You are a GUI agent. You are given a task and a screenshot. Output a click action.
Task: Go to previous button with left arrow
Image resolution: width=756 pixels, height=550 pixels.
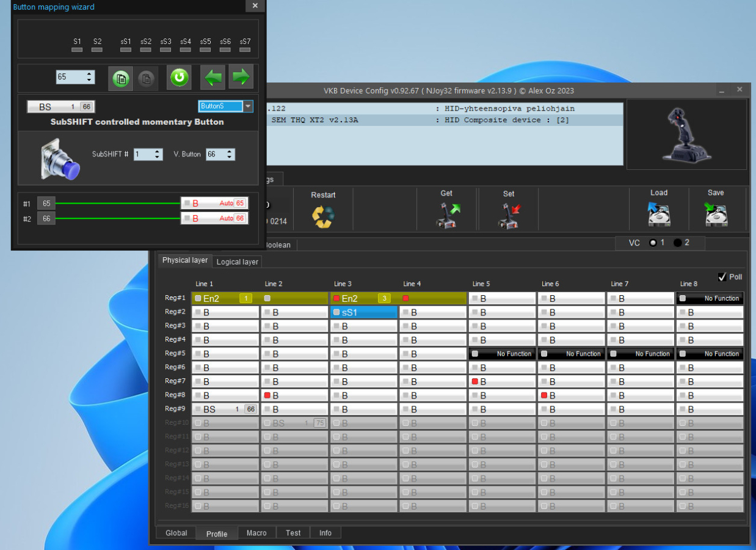coord(213,78)
